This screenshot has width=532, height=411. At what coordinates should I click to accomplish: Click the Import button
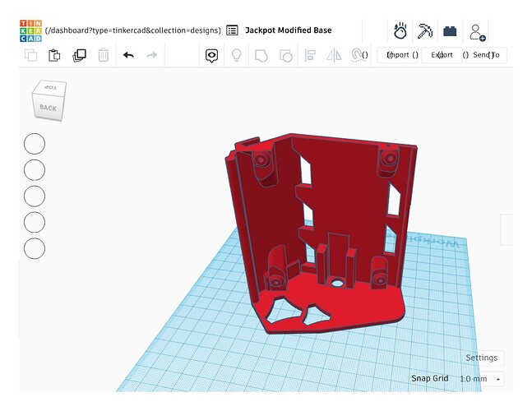click(398, 55)
